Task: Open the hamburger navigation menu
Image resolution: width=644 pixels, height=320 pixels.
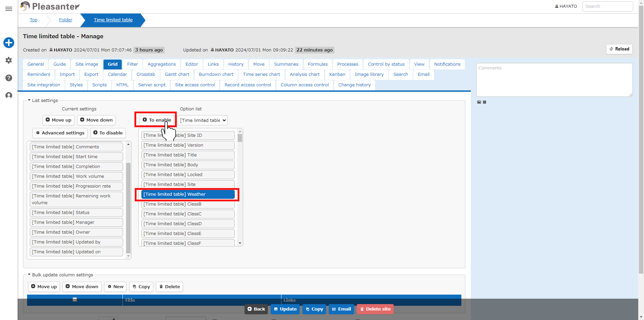Action: (x=9, y=9)
